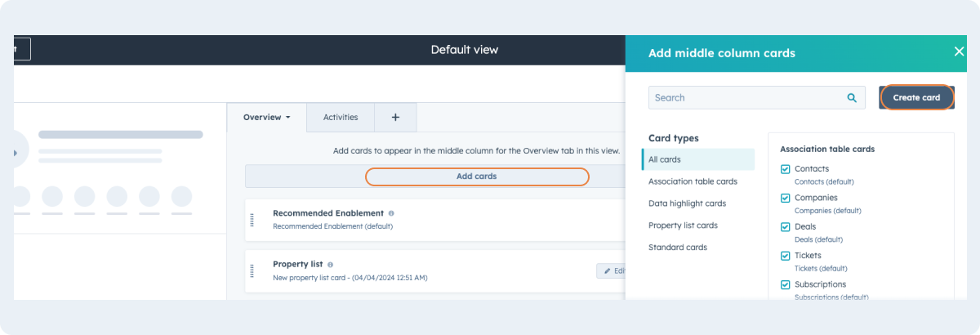Grab drag handle of Recommended Enablement card
Image resolution: width=980 pixels, height=335 pixels.
pos(252,220)
